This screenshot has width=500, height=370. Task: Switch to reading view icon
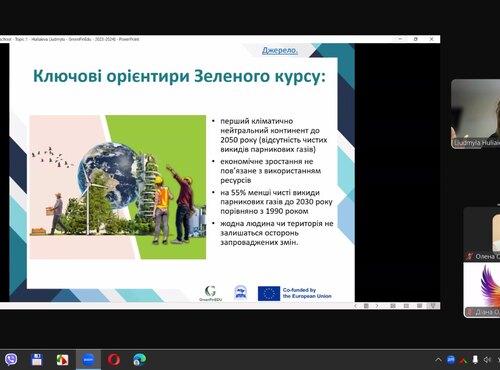(406, 306)
